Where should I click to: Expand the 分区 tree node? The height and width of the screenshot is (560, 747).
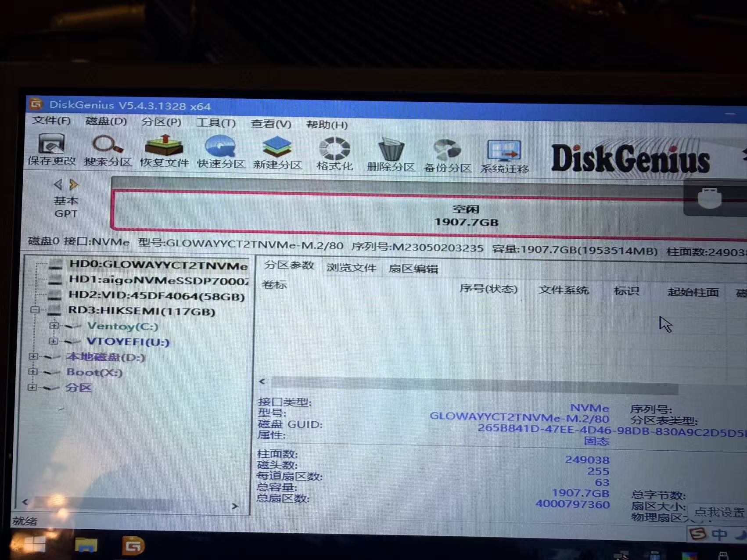pos(32,387)
